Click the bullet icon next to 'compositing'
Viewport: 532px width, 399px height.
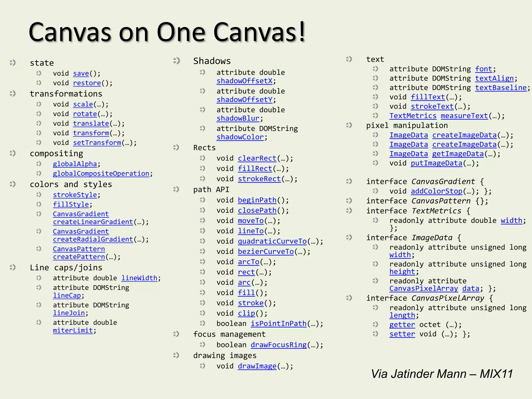[12, 153]
